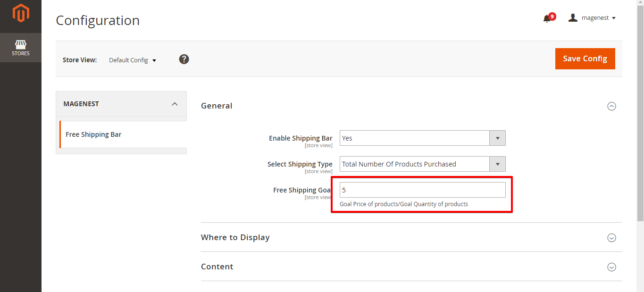644x292 pixels.
Task: Open the notifications bell
Action: (x=547, y=18)
